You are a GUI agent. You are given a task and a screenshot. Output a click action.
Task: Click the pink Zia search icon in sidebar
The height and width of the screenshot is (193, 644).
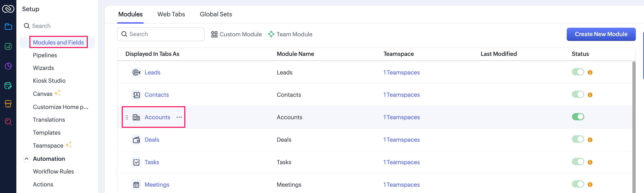pyautogui.click(x=8, y=122)
